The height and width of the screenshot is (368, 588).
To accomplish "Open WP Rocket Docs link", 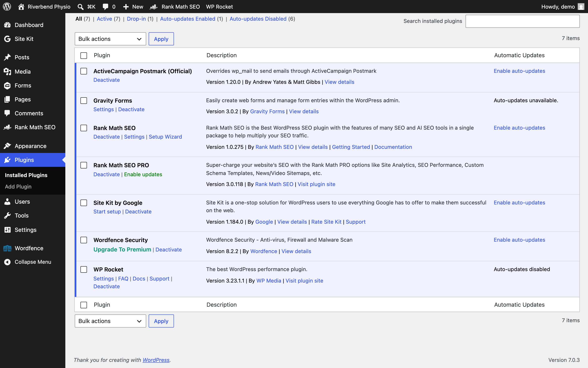I will pos(139,279).
